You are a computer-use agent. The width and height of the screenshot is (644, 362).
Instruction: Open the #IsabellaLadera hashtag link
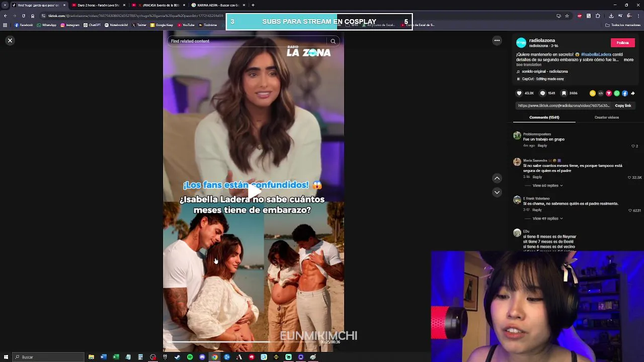596,54
